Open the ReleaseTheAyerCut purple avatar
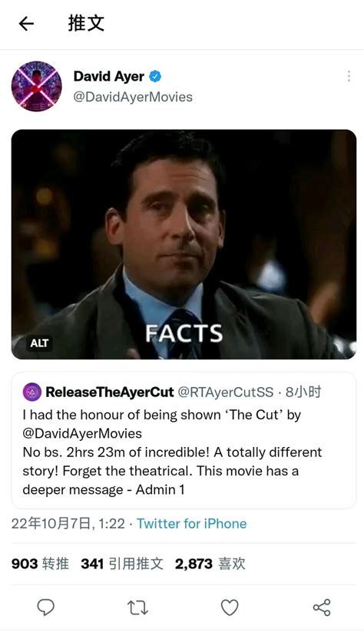Image resolution: width=364 pixels, height=636 pixels. [32, 393]
